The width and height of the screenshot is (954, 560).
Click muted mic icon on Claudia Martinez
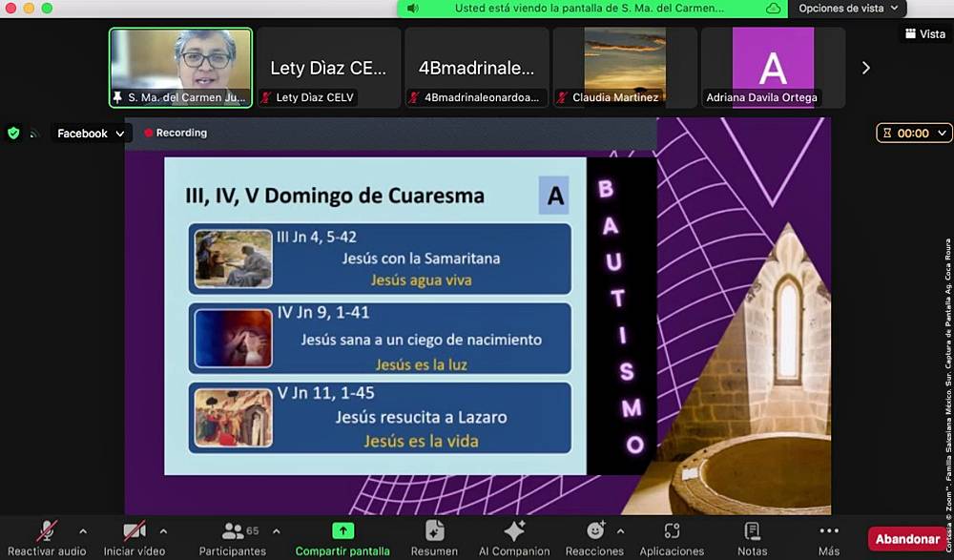coord(562,97)
